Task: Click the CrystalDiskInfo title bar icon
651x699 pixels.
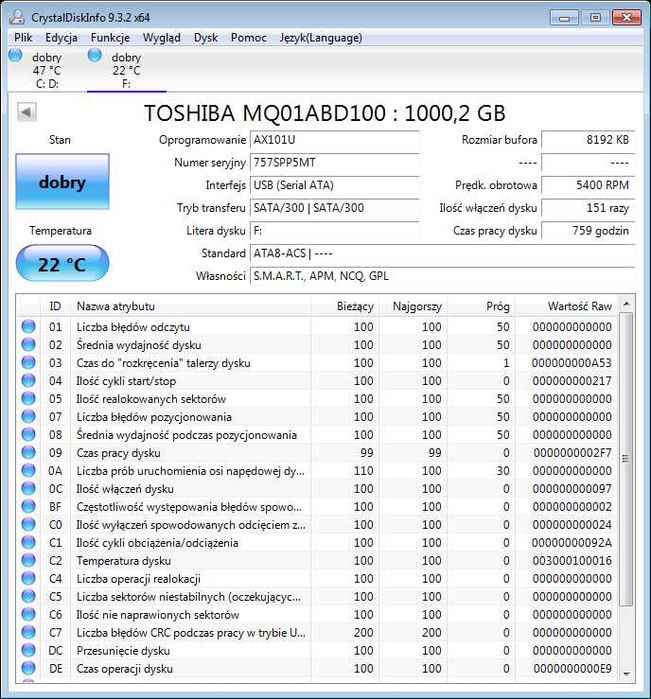Action: pos(17,17)
